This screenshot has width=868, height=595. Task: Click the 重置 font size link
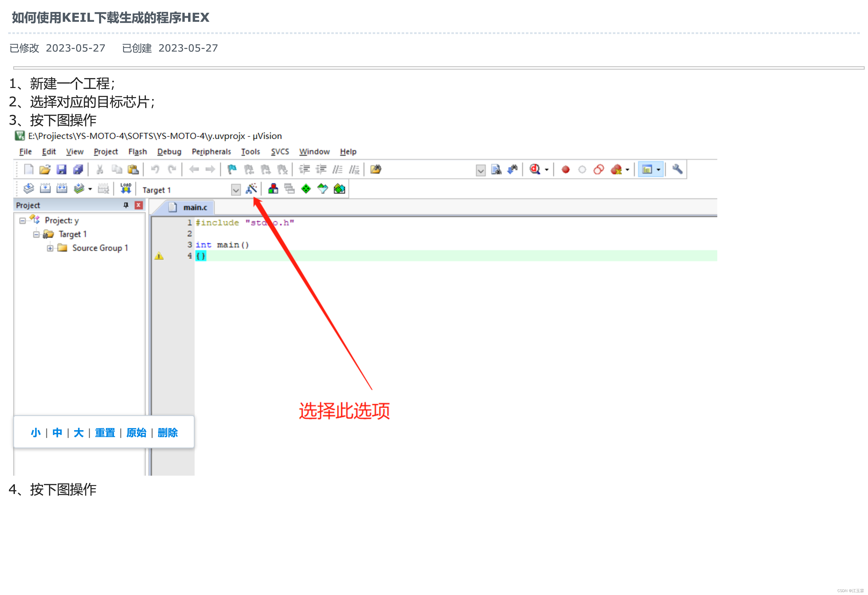[x=105, y=432]
